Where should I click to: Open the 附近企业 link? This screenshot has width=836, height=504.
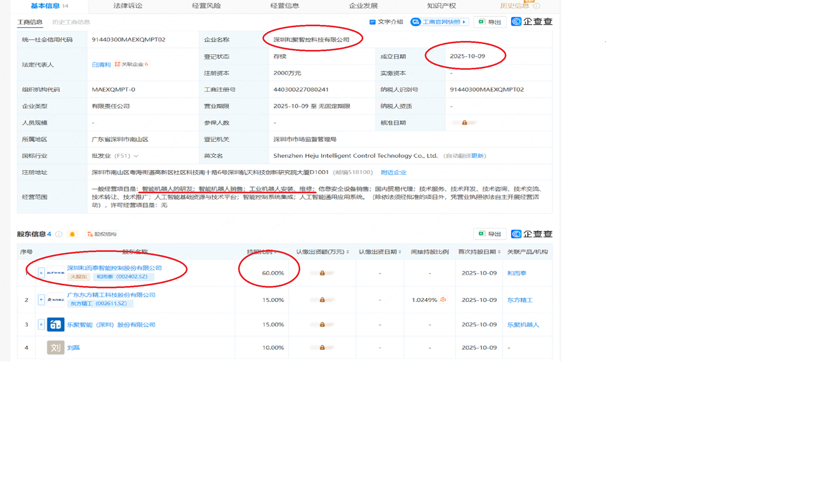click(x=393, y=172)
